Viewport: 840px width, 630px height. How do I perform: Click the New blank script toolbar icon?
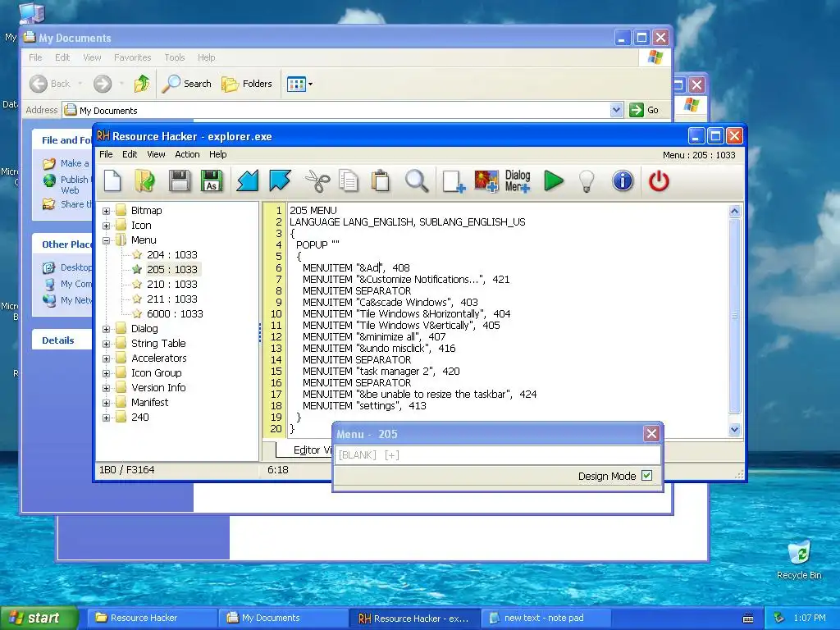coord(112,181)
